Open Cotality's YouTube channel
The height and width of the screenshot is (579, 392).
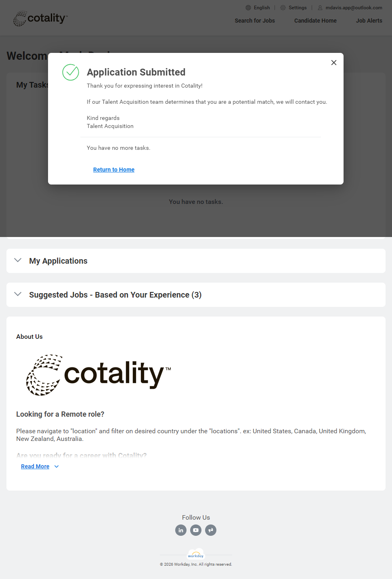(x=196, y=530)
